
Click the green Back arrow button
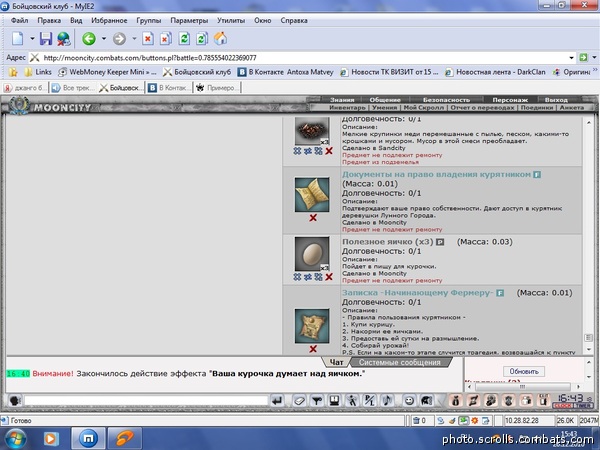click(89, 39)
